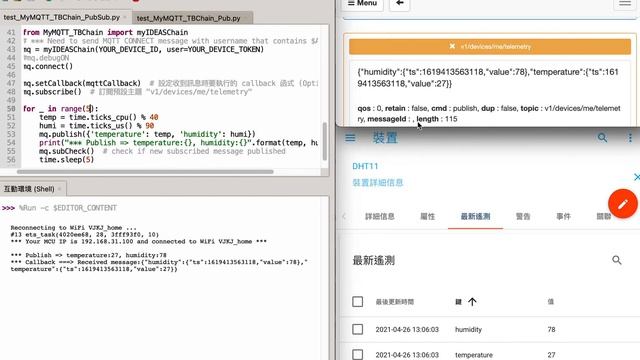
Task: Click the JSON payload text in MQTT message
Action: tap(488, 78)
